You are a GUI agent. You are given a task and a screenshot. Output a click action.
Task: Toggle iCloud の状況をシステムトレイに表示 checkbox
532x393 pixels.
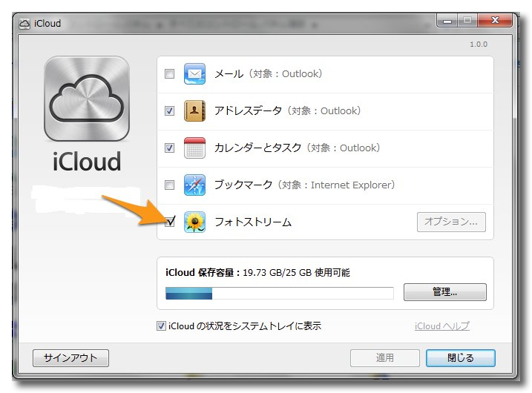(x=161, y=326)
